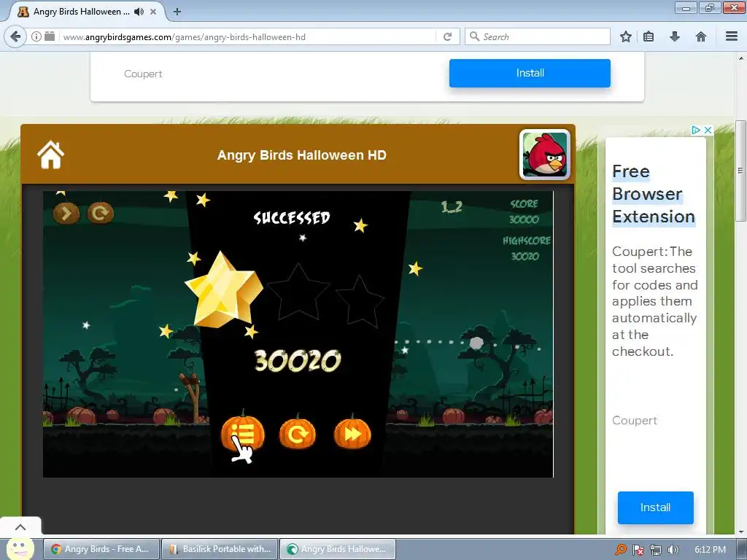Image resolution: width=747 pixels, height=560 pixels.
Task: Click the replay level pumpkin button
Action: pyautogui.click(x=298, y=432)
